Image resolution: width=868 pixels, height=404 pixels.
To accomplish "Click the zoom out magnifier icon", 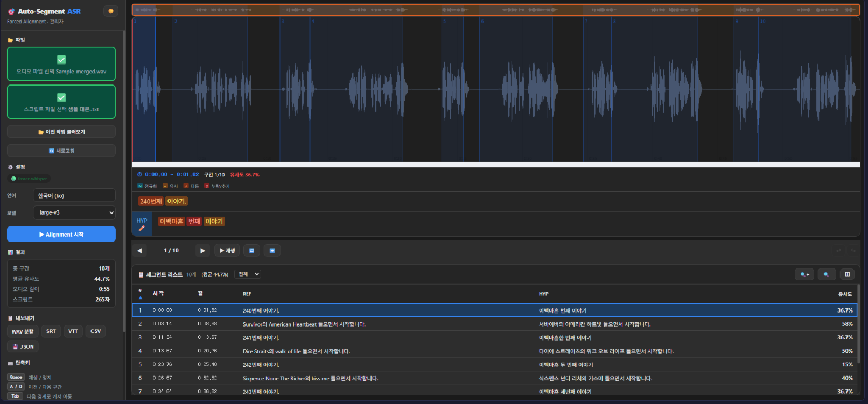I will [x=827, y=274].
